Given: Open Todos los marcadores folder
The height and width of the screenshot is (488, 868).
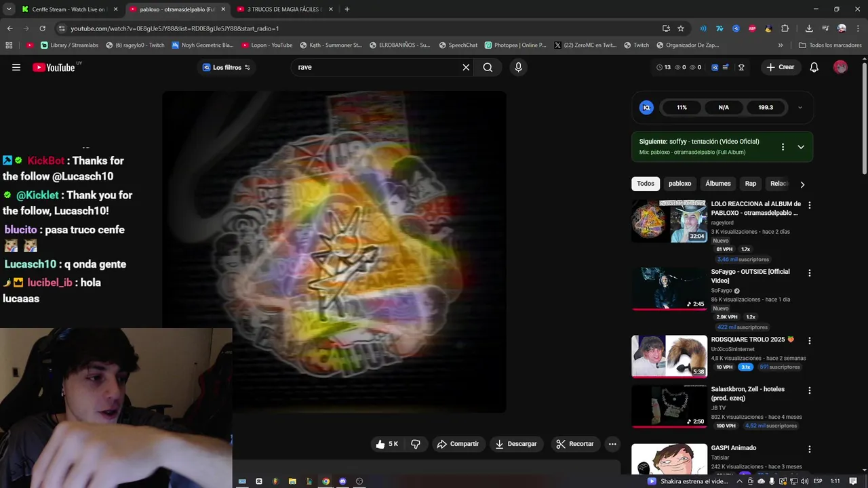Looking at the screenshot, I should click(x=830, y=45).
